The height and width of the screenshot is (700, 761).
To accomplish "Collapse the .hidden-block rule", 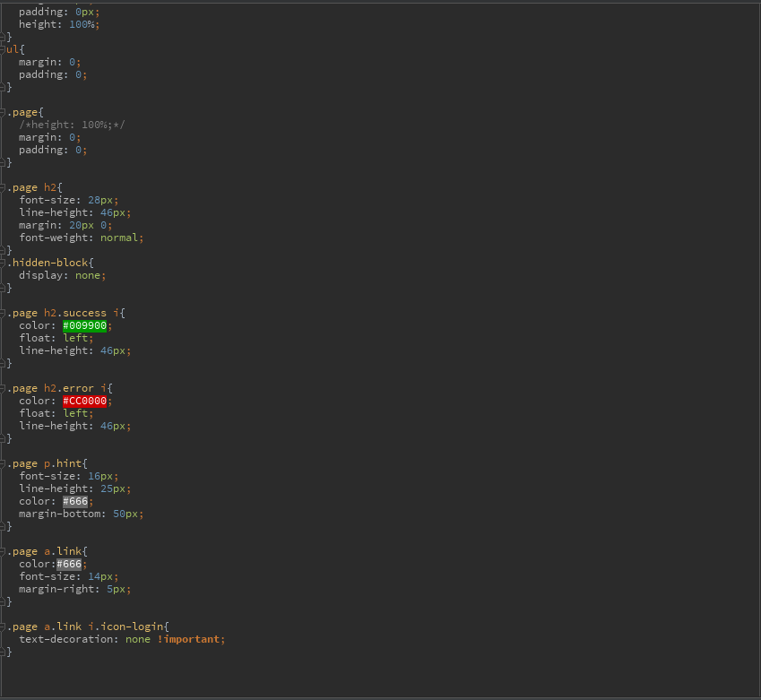I will tap(4, 264).
